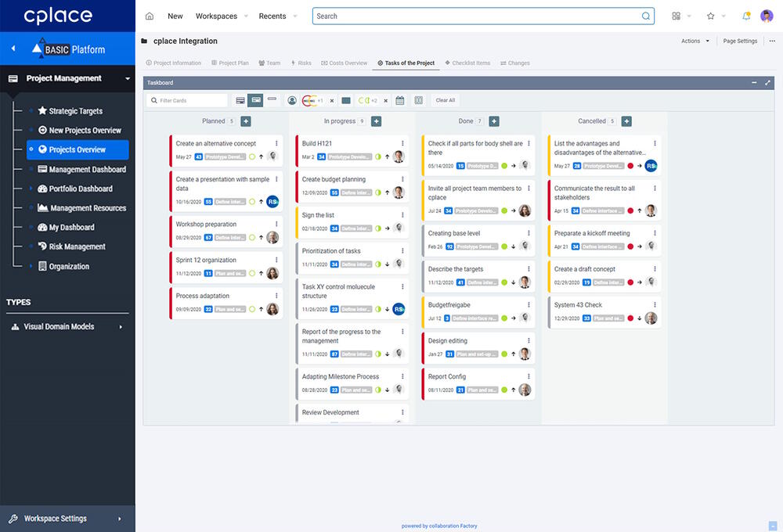
Task: Add a card to Planned column
Action: [x=246, y=121]
